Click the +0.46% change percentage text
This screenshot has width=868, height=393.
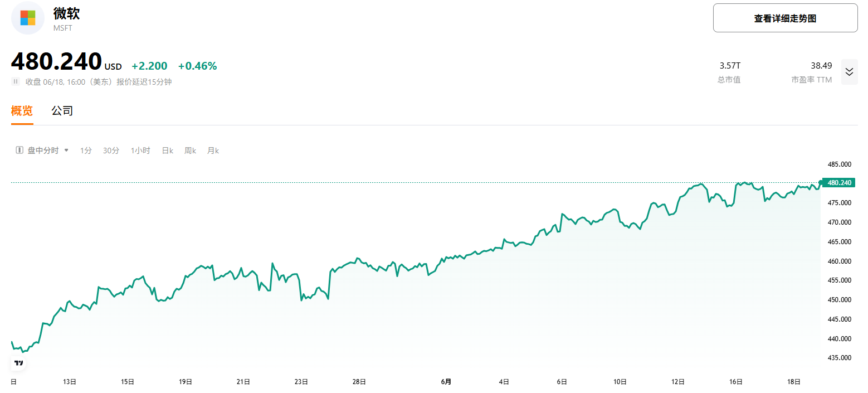pyautogui.click(x=198, y=65)
